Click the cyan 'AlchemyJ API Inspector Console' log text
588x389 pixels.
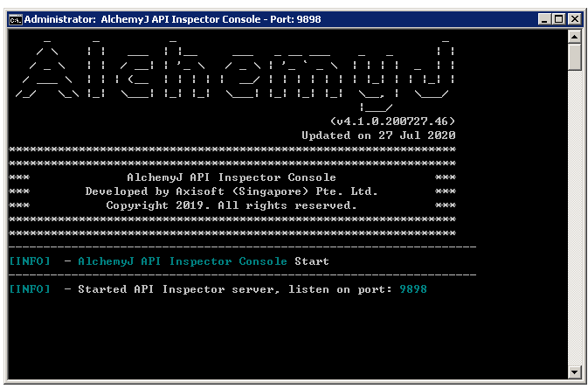click(x=183, y=261)
